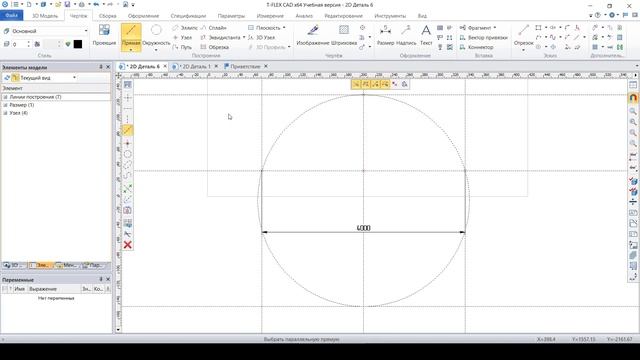Click the orange magnet snap icon on right toolbar
The width and height of the screenshot is (640, 360).
[x=633, y=98]
